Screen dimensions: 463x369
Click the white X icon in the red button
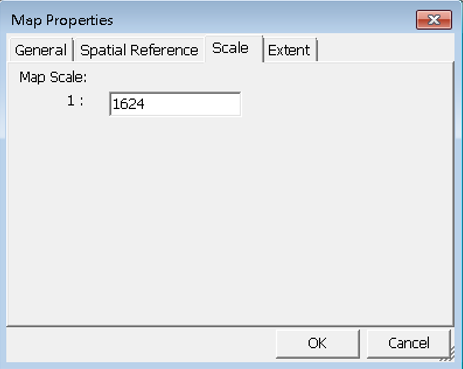click(x=434, y=20)
